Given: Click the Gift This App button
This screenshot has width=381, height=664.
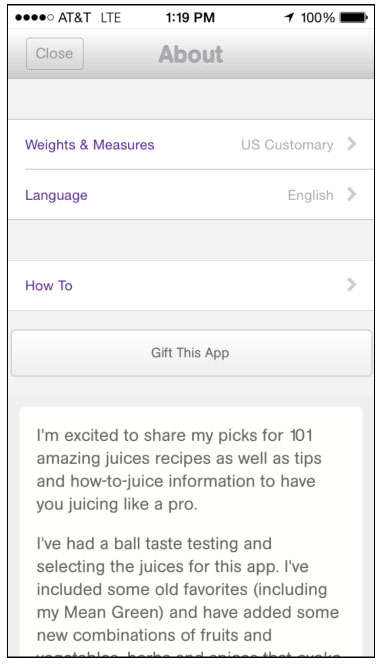Looking at the screenshot, I should tap(191, 353).
